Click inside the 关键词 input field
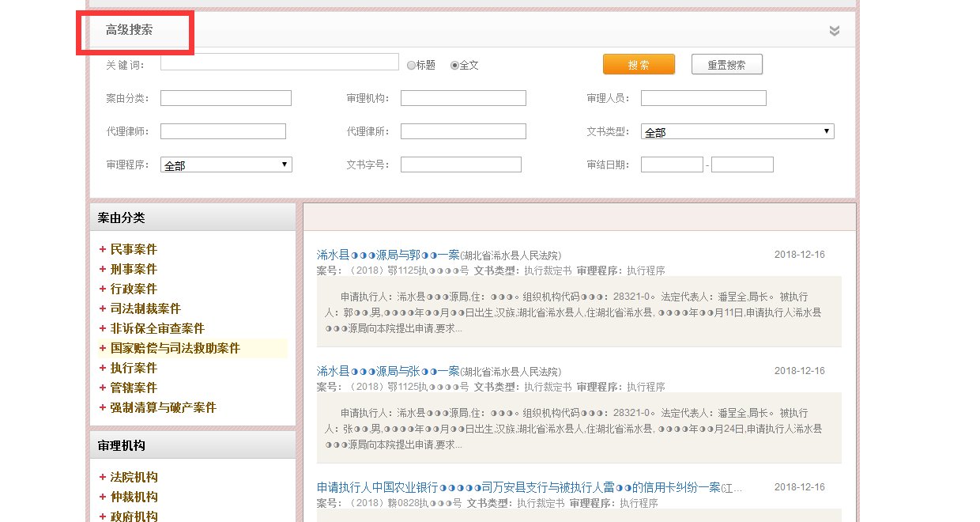 279,62
